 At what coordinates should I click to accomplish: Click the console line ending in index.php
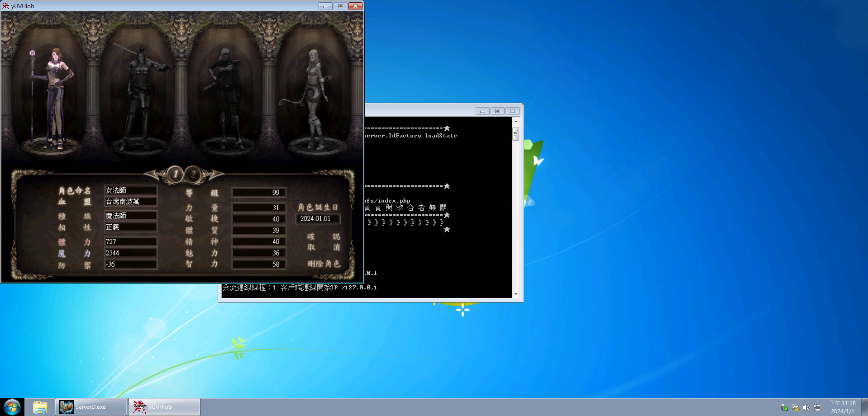387,201
